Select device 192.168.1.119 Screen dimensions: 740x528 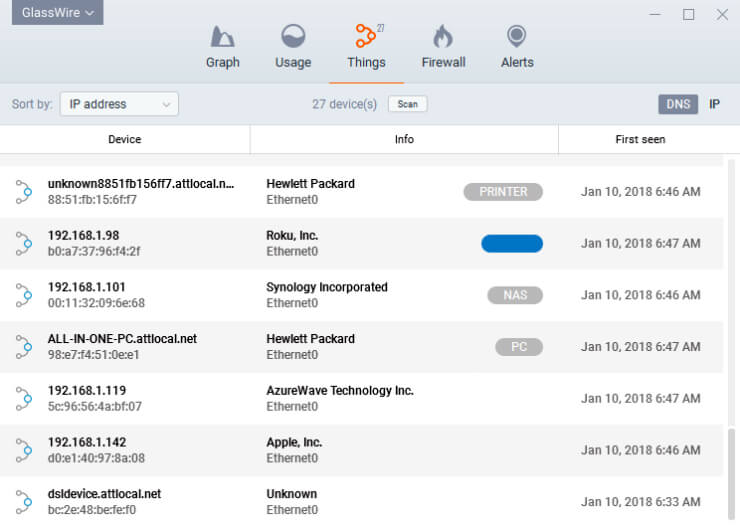[87, 390]
